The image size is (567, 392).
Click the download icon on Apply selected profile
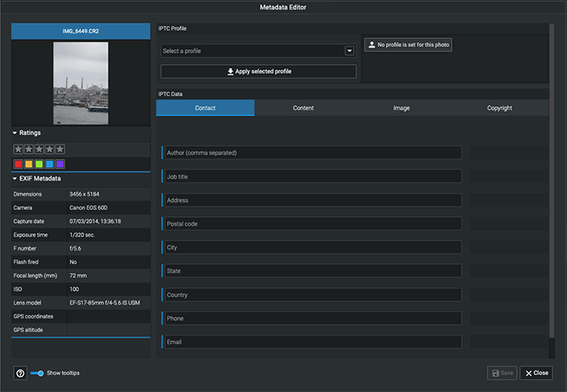[x=230, y=71]
